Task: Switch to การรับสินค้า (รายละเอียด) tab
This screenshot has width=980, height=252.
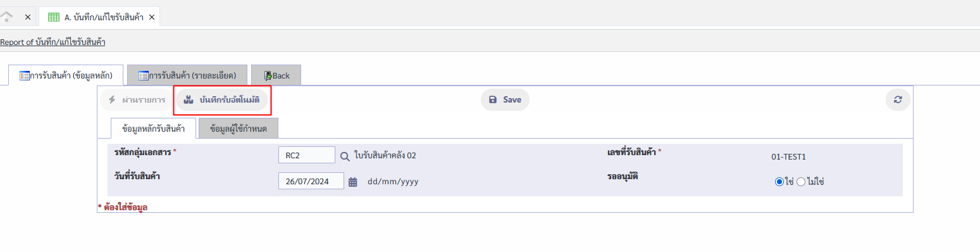Action: tap(187, 75)
